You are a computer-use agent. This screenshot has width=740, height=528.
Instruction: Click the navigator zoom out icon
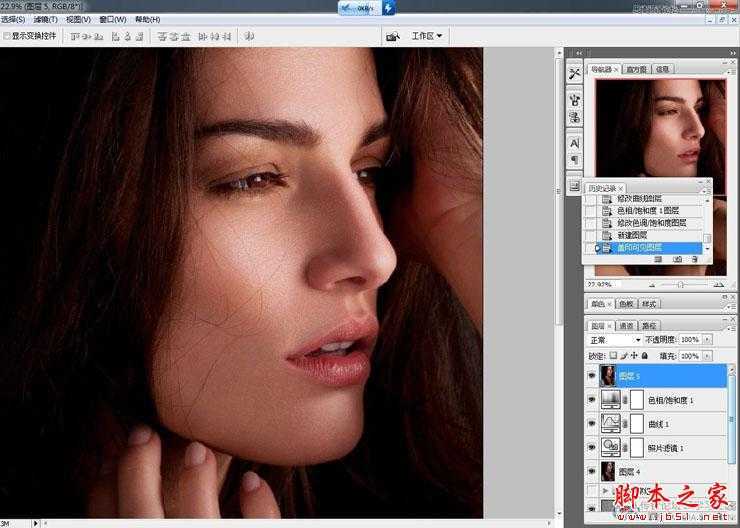click(x=652, y=285)
